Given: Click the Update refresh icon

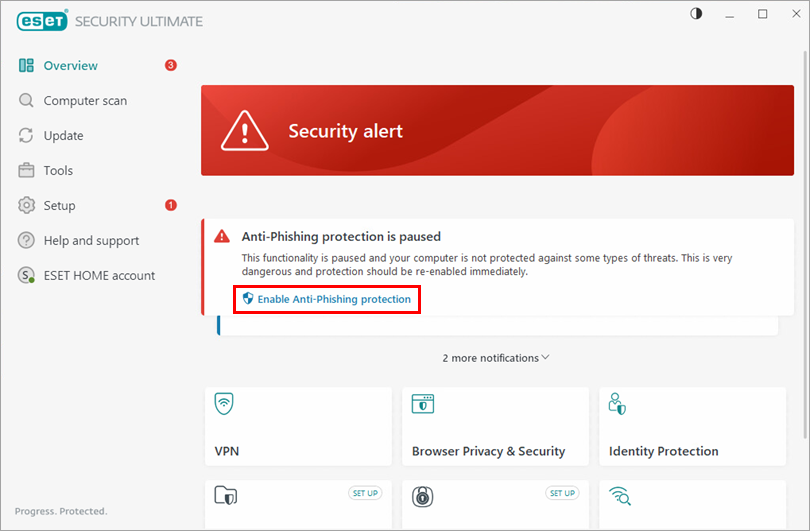Looking at the screenshot, I should click(x=26, y=136).
